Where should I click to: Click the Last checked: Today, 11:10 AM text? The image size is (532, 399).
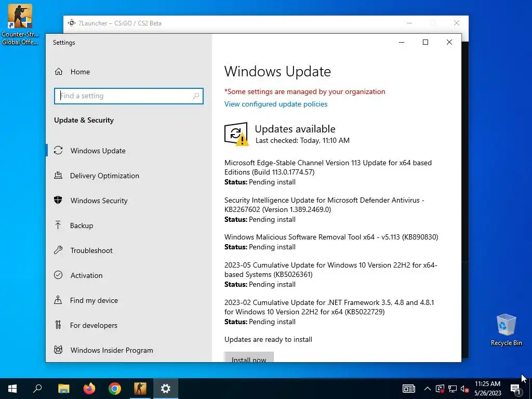[x=302, y=140]
